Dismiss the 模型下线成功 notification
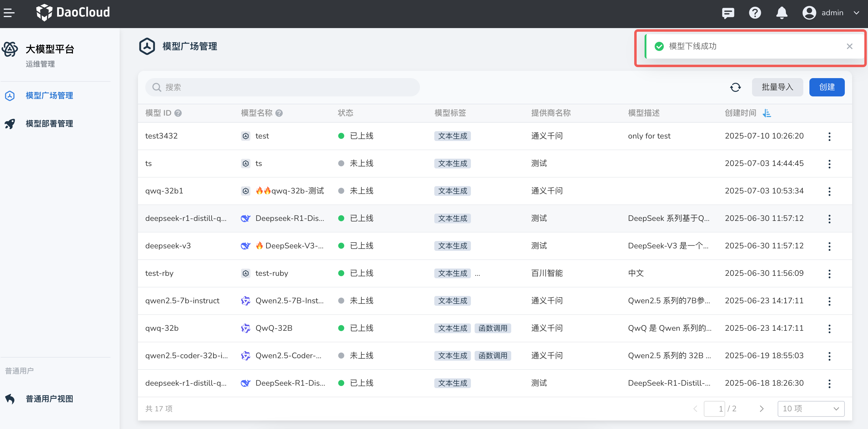This screenshot has height=429, width=868. click(849, 46)
